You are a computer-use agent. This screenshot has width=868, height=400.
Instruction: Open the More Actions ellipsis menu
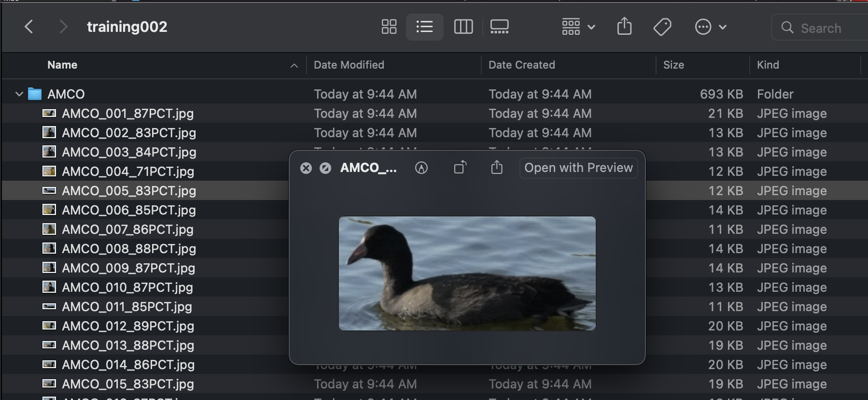(x=710, y=27)
